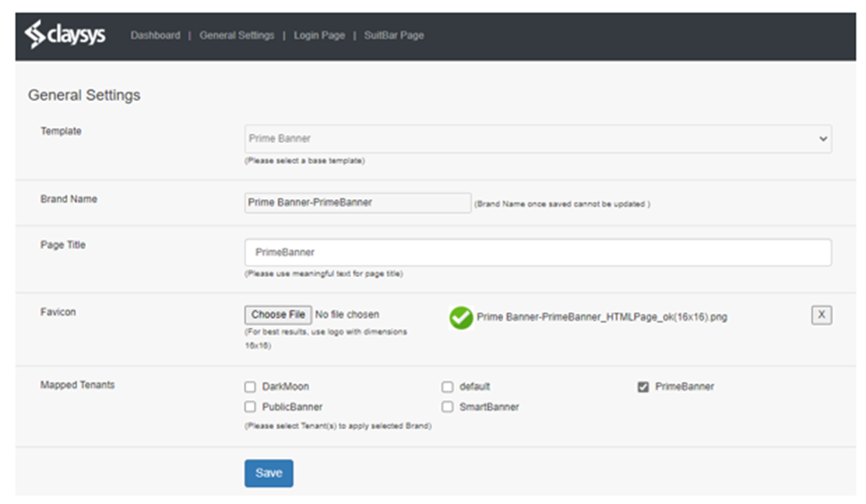Open the Template dropdown
The width and height of the screenshot is (866, 504).
point(538,139)
